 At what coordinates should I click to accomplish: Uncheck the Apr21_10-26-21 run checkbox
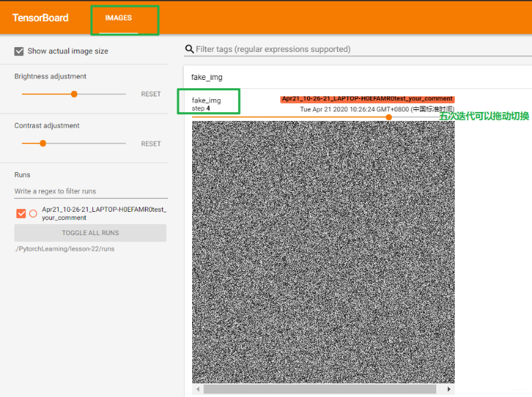(21, 214)
